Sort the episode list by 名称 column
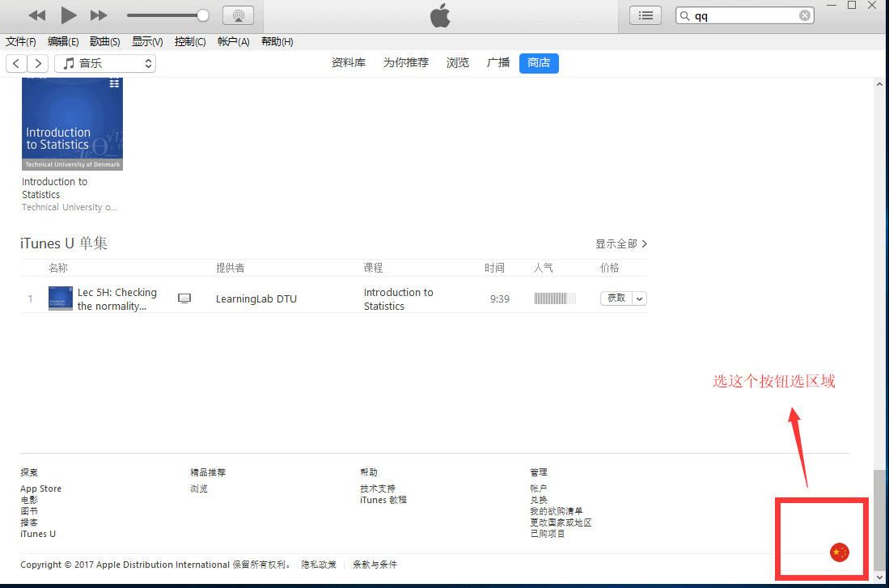889x588 pixels. [x=57, y=268]
